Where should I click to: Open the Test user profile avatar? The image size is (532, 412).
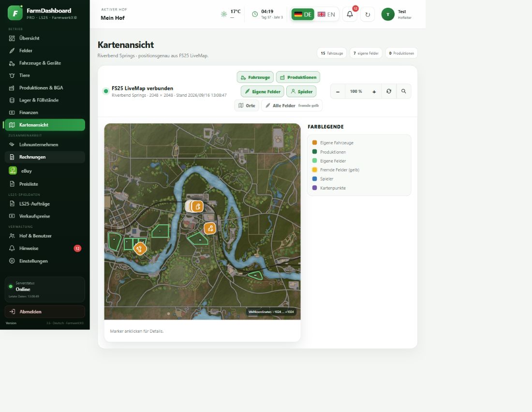pos(388,14)
